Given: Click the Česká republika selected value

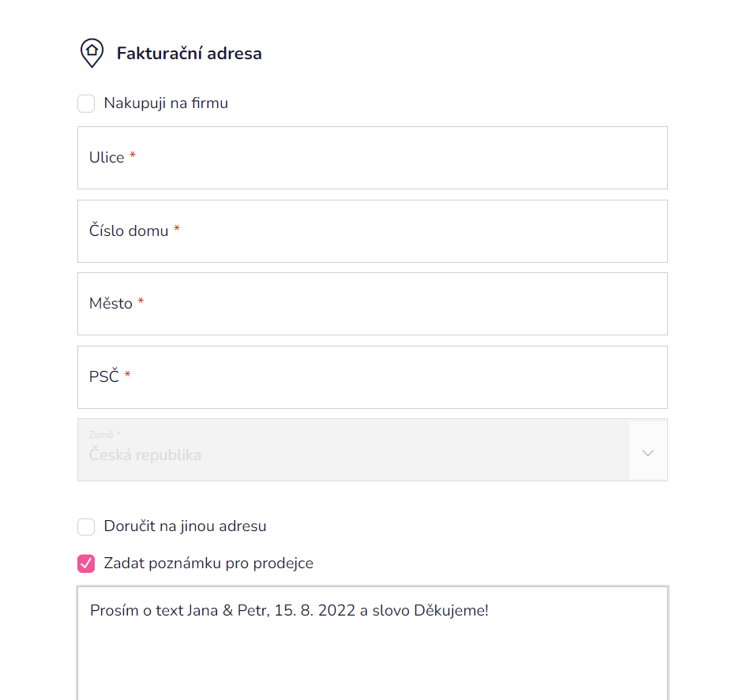Looking at the screenshot, I should [145, 455].
